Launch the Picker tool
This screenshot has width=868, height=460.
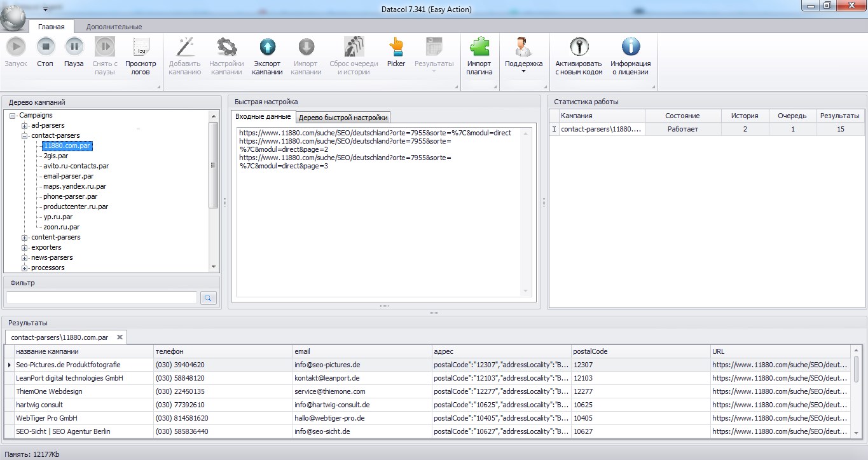(396, 47)
